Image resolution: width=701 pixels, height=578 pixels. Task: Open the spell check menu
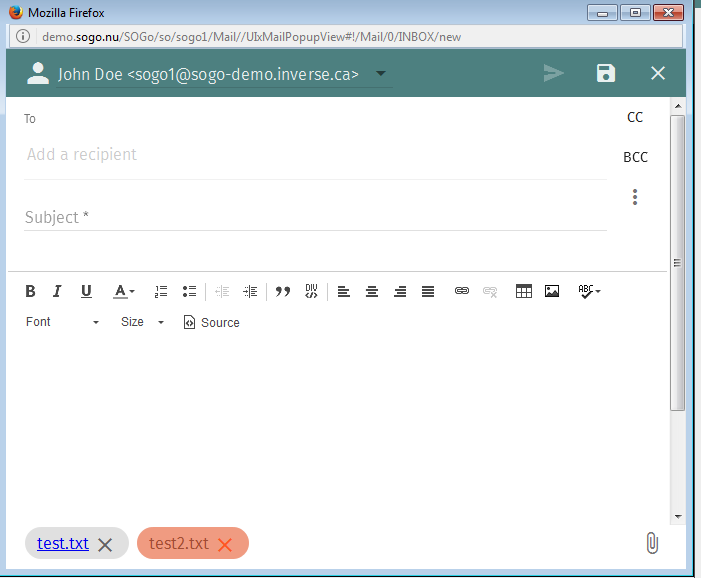589,291
